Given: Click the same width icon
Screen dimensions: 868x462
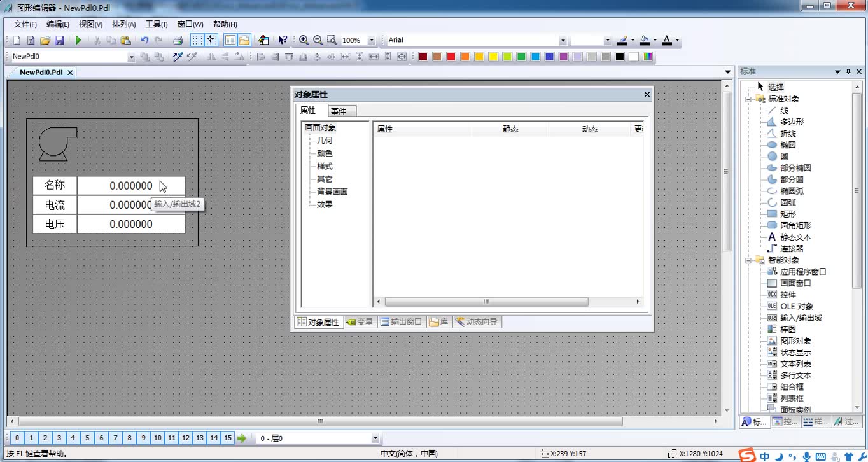Looking at the screenshot, I should point(374,57).
